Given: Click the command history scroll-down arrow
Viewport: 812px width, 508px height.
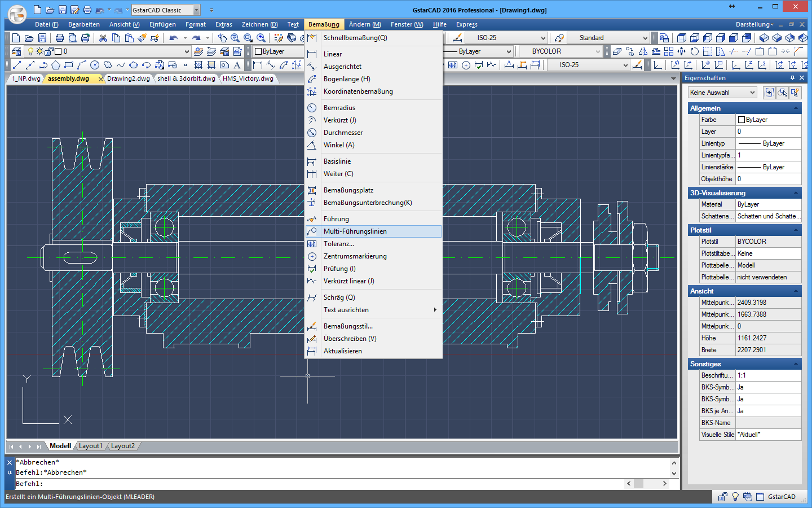Looking at the screenshot, I should [674, 473].
